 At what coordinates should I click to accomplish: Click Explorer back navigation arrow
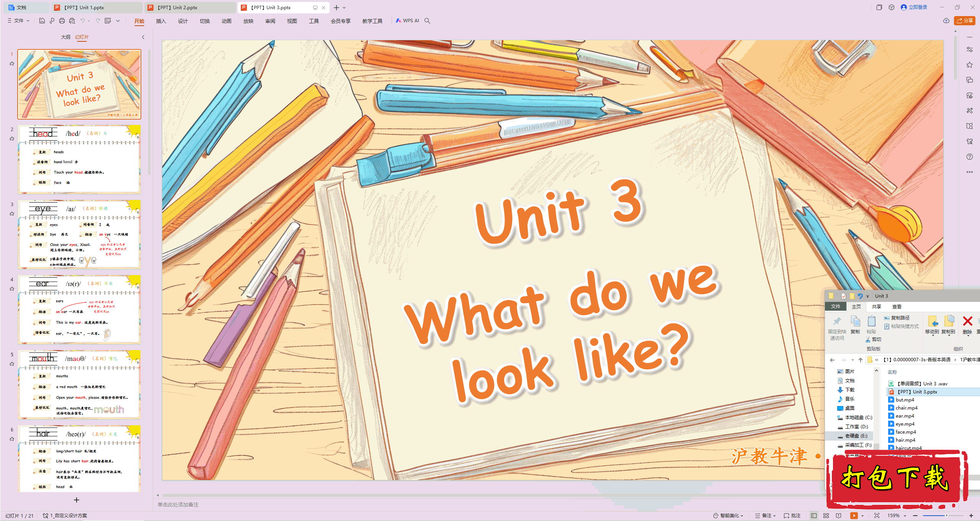coord(832,360)
